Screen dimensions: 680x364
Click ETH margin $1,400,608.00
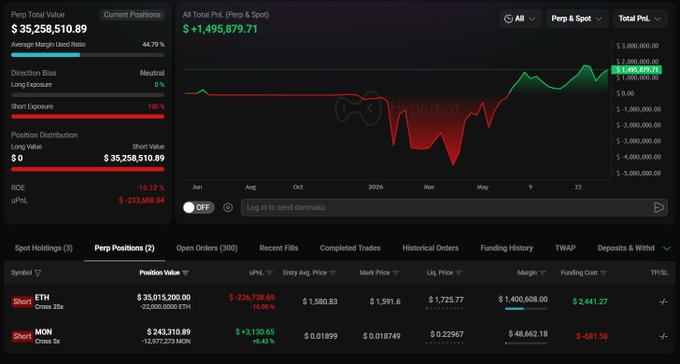click(x=523, y=299)
